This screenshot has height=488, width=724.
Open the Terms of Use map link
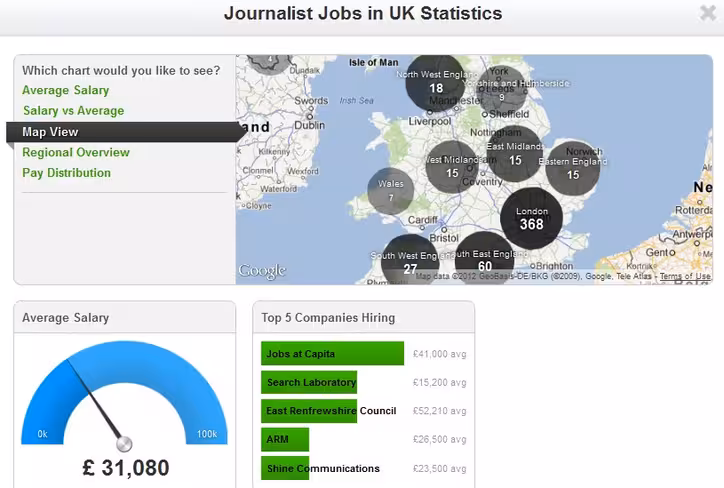point(685,276)
